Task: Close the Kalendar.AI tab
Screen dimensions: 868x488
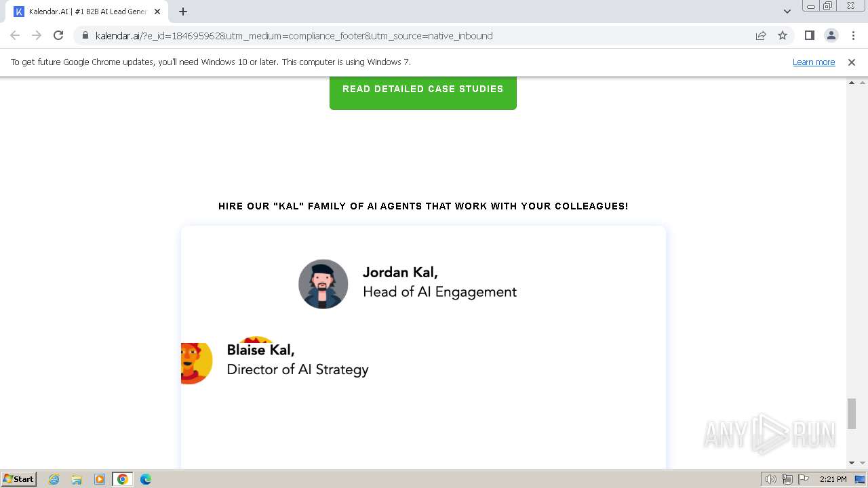Action: pos(157,12)
